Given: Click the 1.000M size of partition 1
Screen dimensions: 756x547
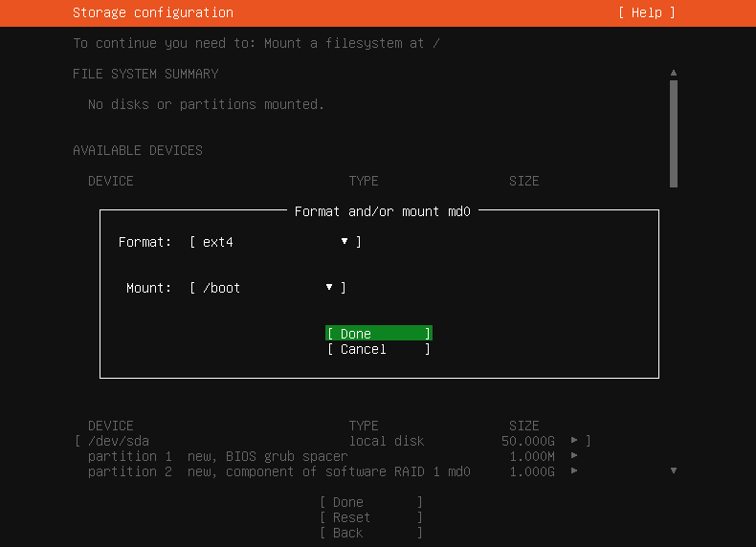Looking at the screenshot, I should (532, 456).
